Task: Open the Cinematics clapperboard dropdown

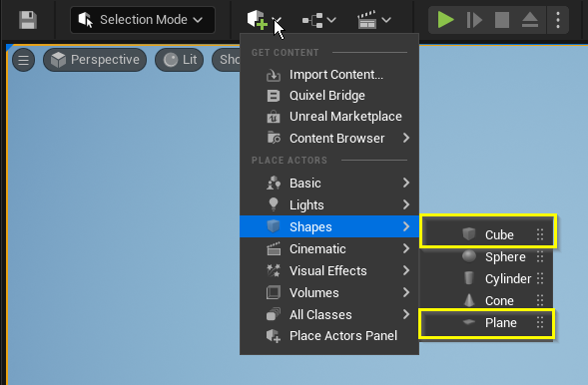Action: 374,20
